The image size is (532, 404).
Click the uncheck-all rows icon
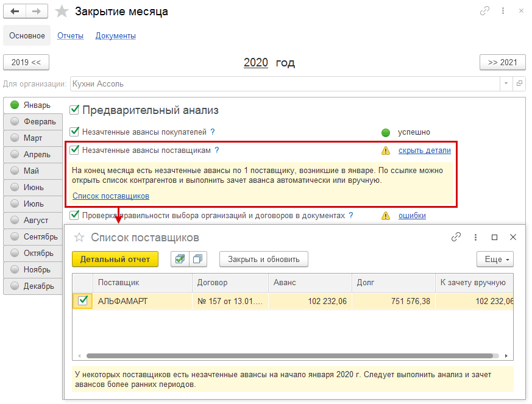click(197, 259)
